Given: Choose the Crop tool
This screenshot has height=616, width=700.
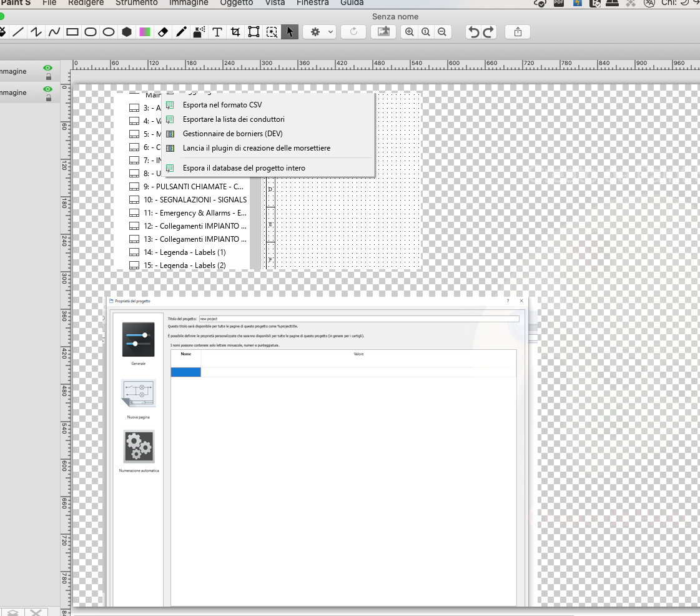Looking at the screenshot, I should [x=235, y=32].
